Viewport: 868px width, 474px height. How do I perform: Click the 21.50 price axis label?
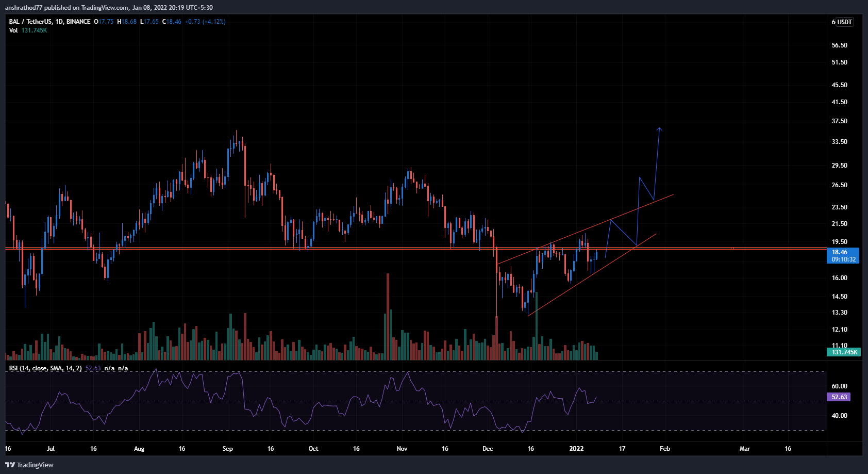click(x=839, y=224)
